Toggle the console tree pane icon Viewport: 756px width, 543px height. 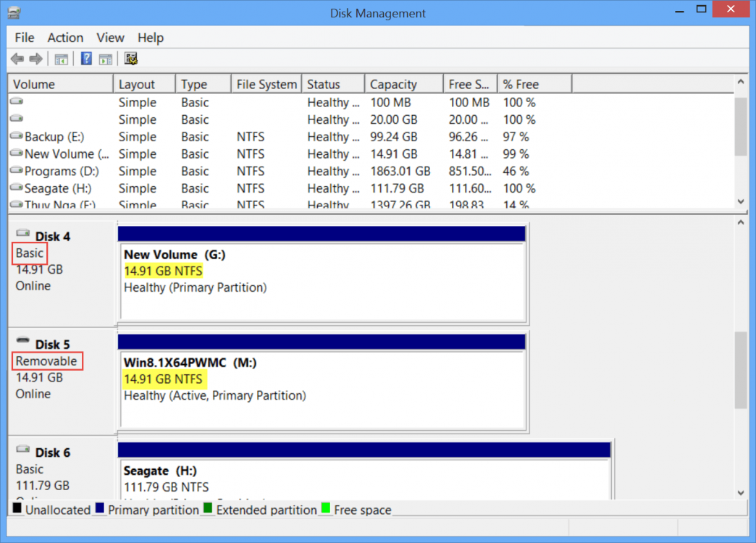(x=62, y=59)
